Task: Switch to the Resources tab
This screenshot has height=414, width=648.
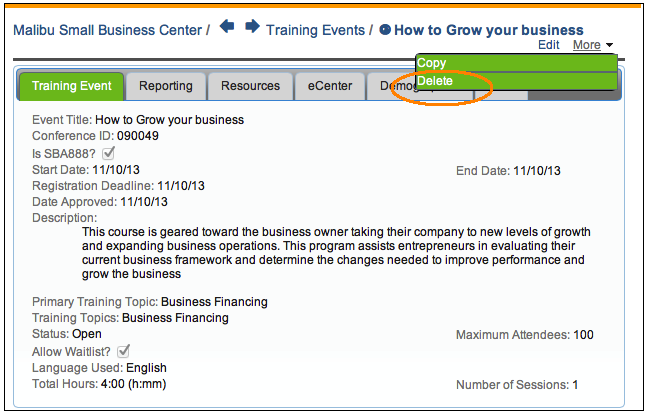Action: [250, 87]
